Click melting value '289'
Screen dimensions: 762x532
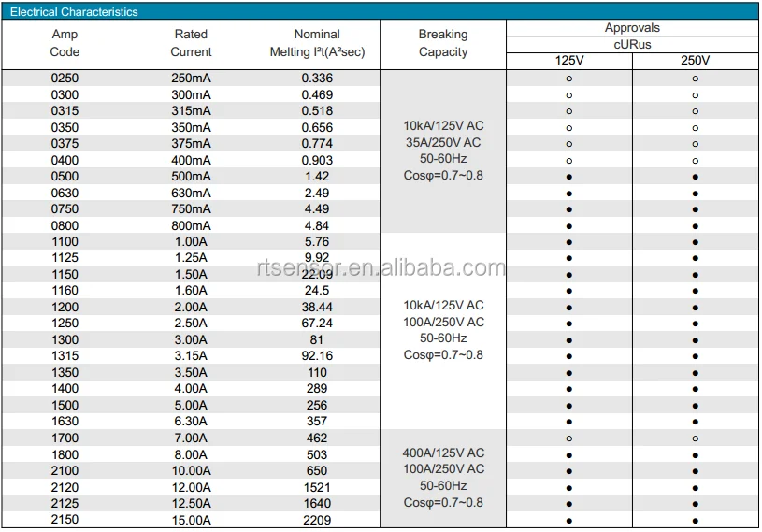(317, 389)
